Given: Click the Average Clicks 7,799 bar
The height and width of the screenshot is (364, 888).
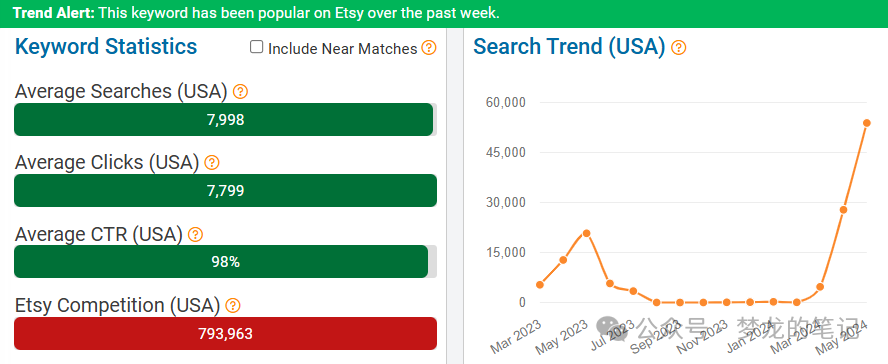Looking at the screenshot, I should [x=225, y=191].
